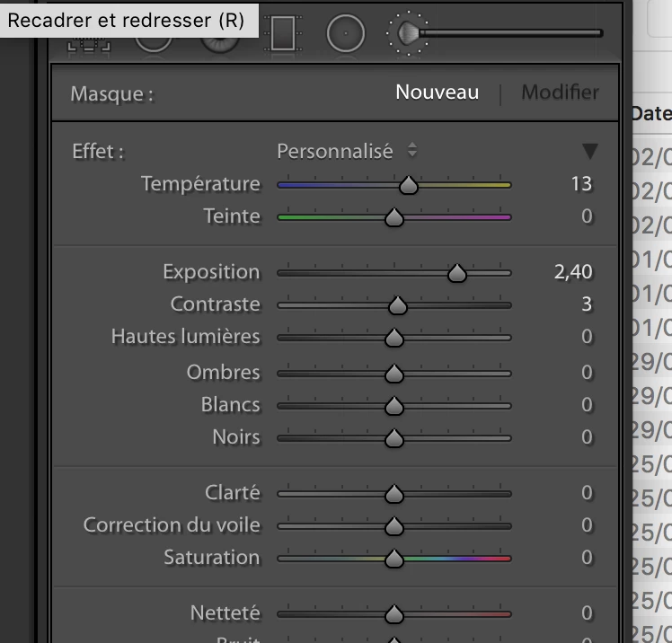This screenshot has height=643, width=672.
Task: Switch mask mode to Modifier
Action: (560, 92)
